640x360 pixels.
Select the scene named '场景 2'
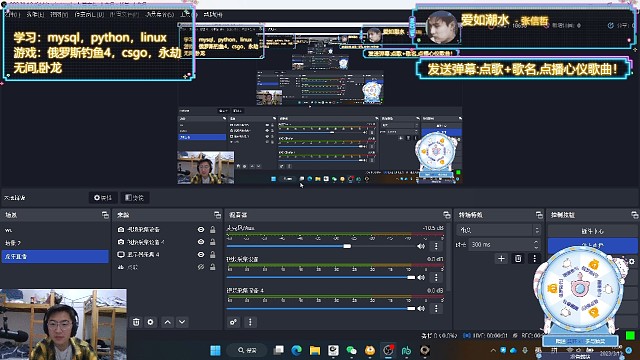tap(55, 243)
